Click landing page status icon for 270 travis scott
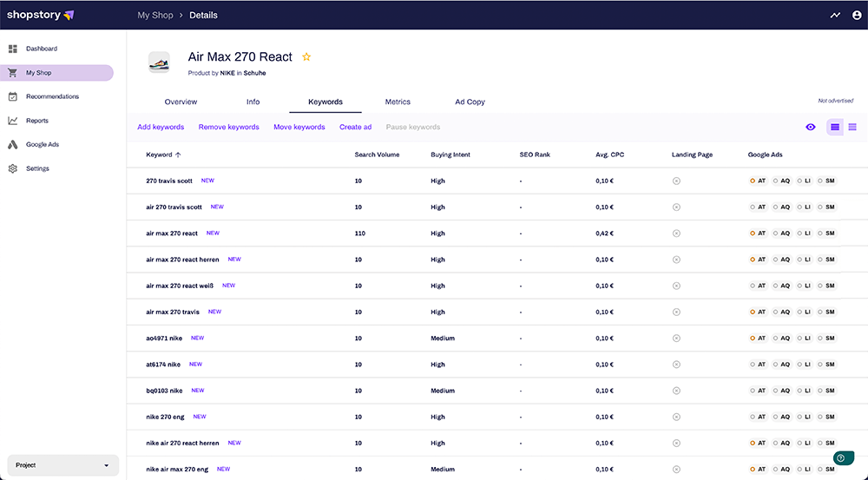Viewport: 868px width, 480px height. click(x=676, y=181)
